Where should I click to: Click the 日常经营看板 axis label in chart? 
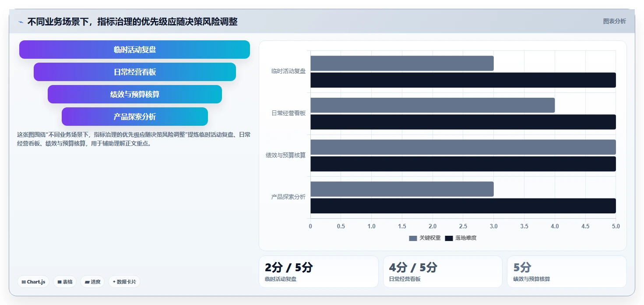tap(289, 113)
